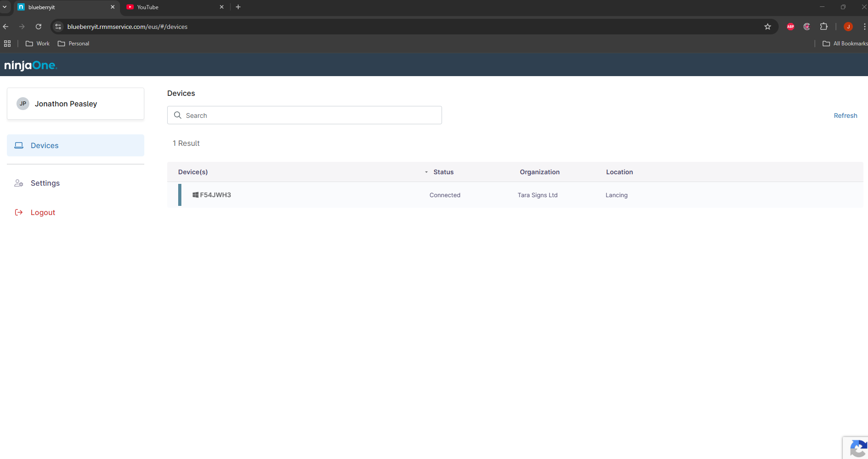Open the browser Extensions puzzle icon
The width and height of the screenshot is (868, 459).
click(824, 27)
